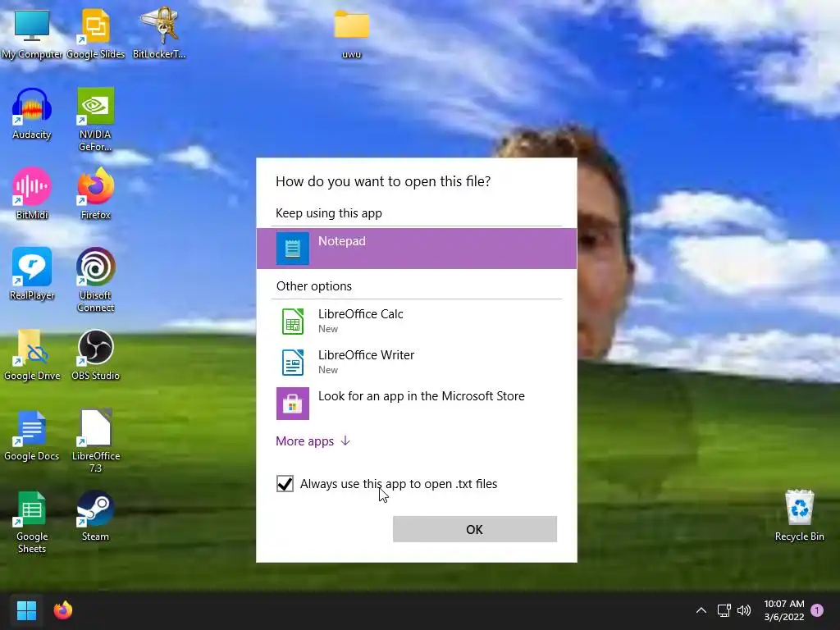
Task: Select the Ubisoft Connect desktop shortcut
Action: (x=95, y=280)
